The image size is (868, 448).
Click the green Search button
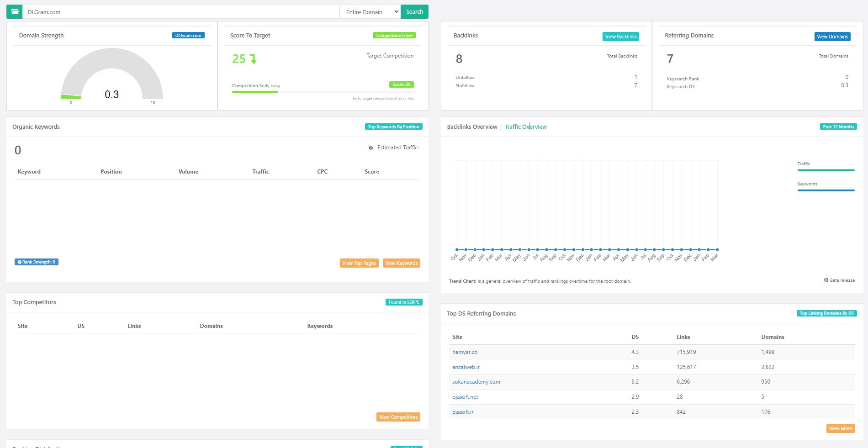(x=414, y=12)
